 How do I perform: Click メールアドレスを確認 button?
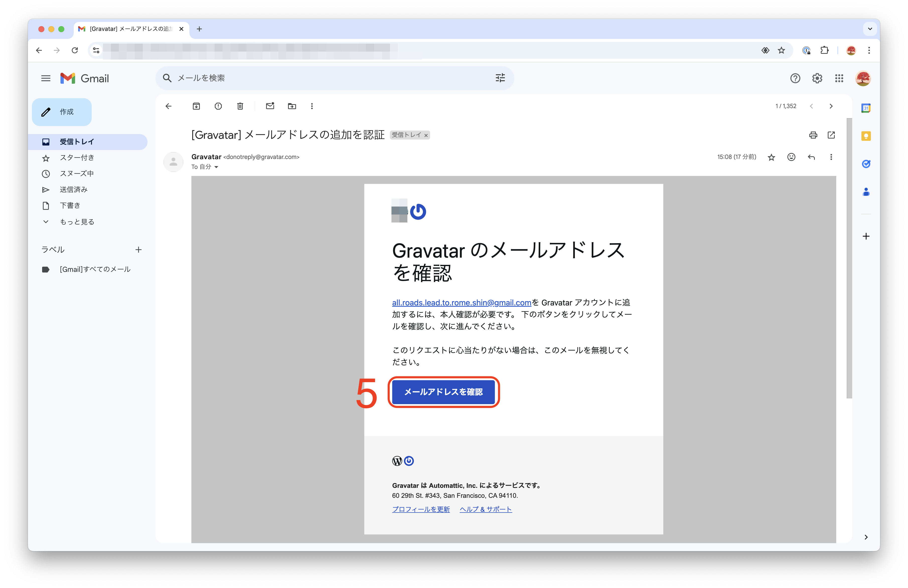pyautogui.click(x=443, y=392)
